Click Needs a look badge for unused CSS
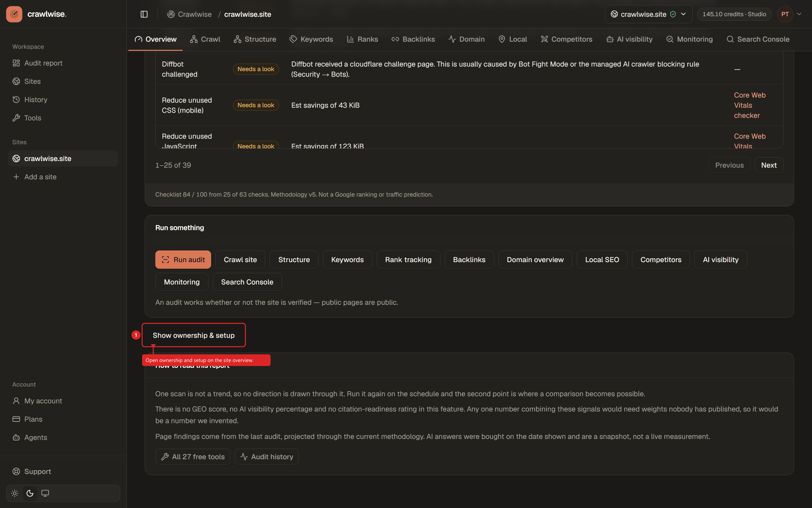The image size is (812, 508). tap(256, 105)
